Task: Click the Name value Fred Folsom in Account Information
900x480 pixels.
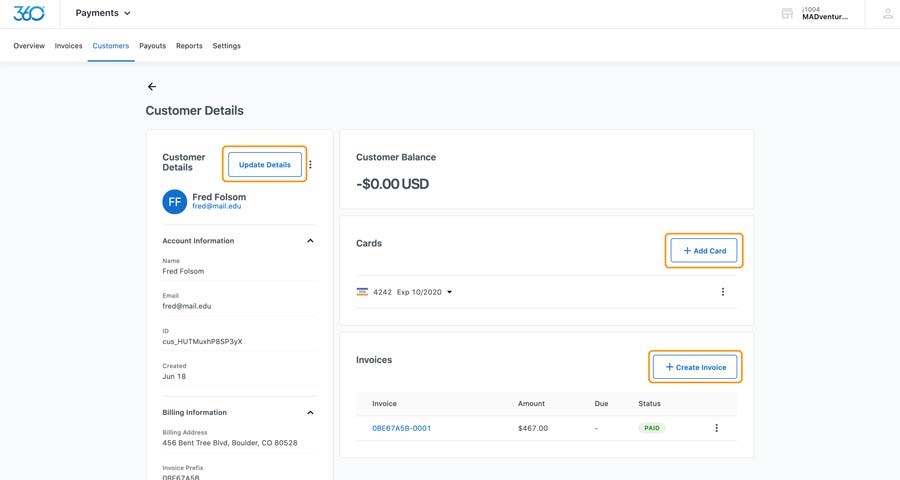Action: tap(183, 272)
